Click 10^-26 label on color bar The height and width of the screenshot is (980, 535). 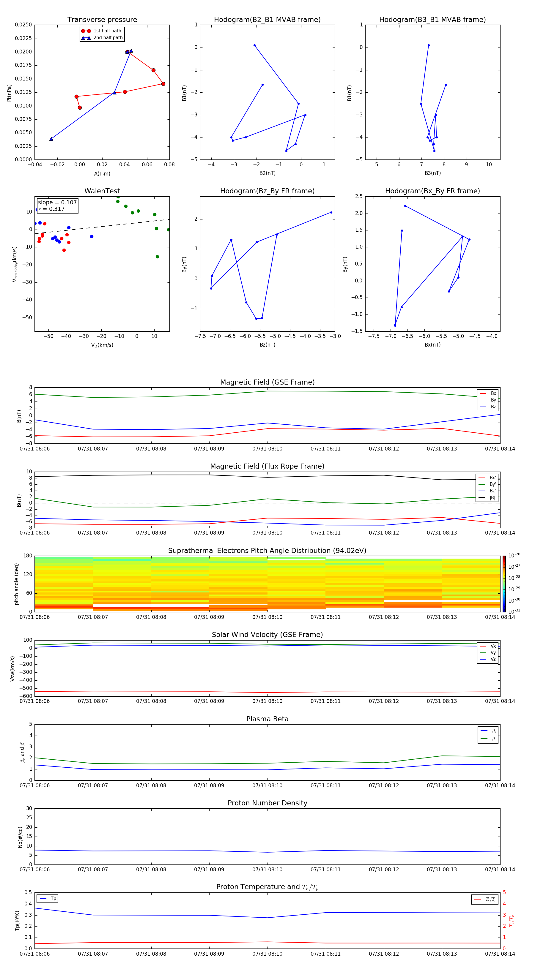(x=514, y=555)
